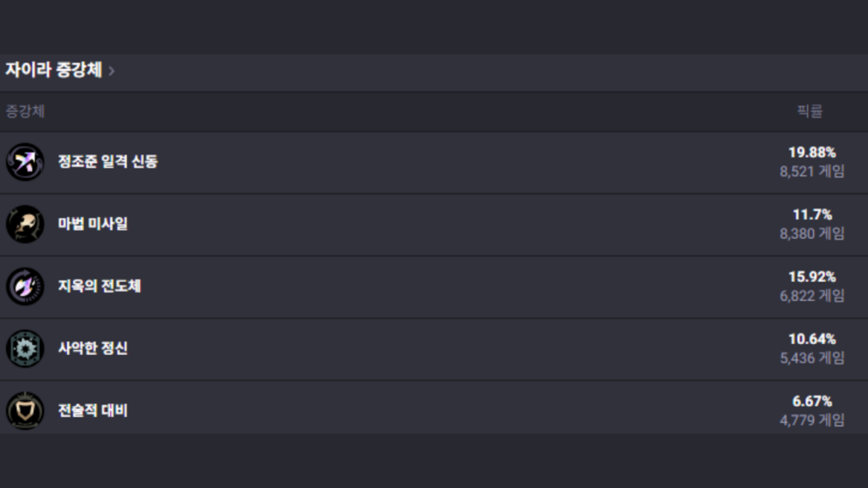
Task: Sort by the 증강체 column header
Action: (x=25, y=111)
